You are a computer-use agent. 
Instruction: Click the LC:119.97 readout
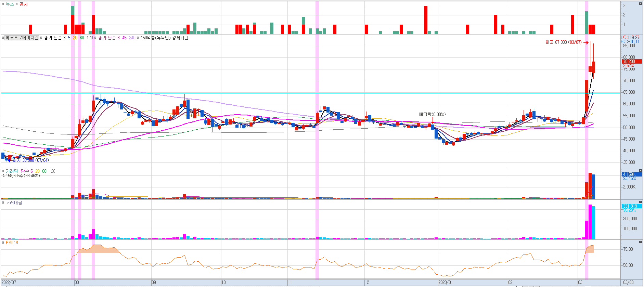(x=630, y=38)
